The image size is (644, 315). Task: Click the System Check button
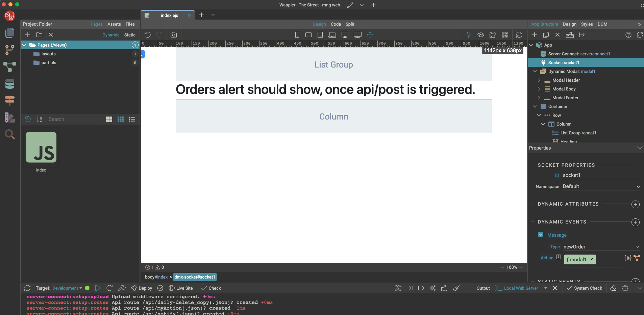coord(585,288)
